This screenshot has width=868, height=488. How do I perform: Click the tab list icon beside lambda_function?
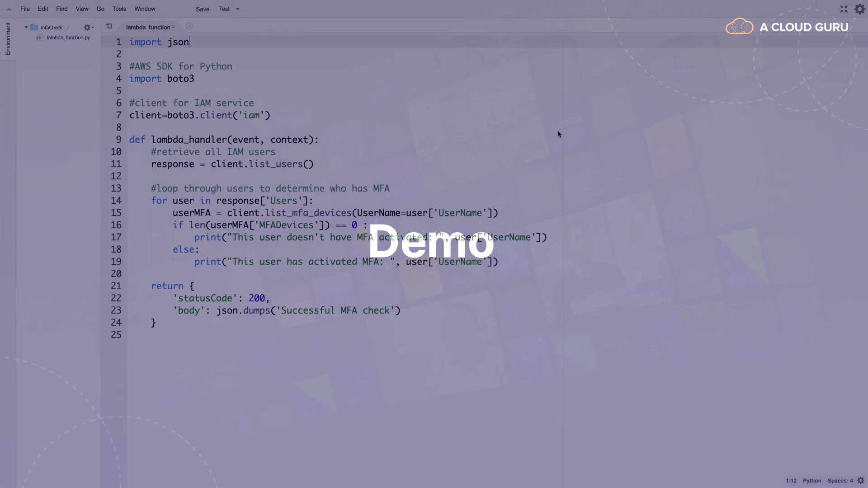click(109, 27)
